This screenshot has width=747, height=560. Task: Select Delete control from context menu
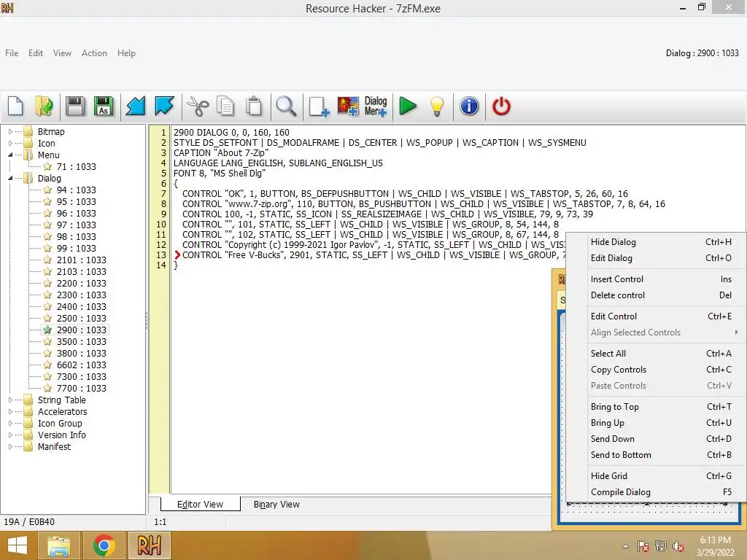coord(656,295)
